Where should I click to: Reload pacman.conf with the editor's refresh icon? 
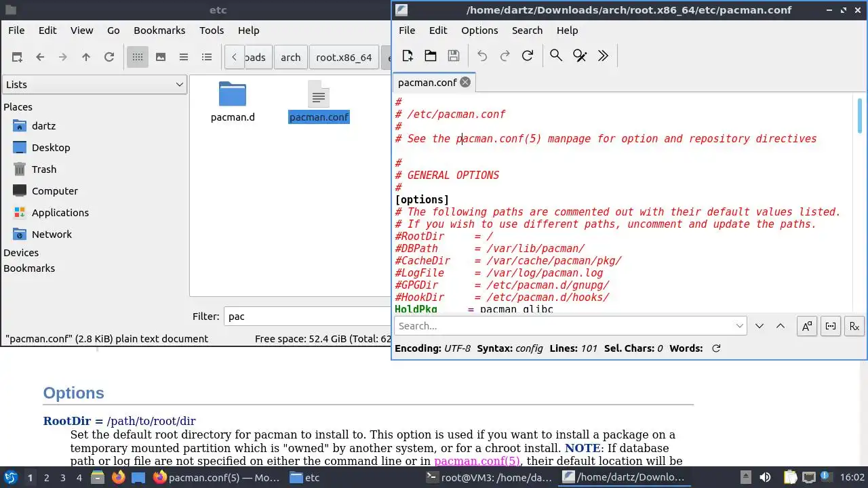528,56
